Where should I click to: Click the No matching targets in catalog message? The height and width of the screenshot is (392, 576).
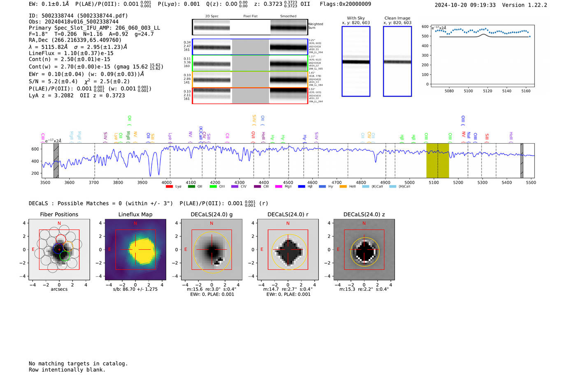(78, 364)
